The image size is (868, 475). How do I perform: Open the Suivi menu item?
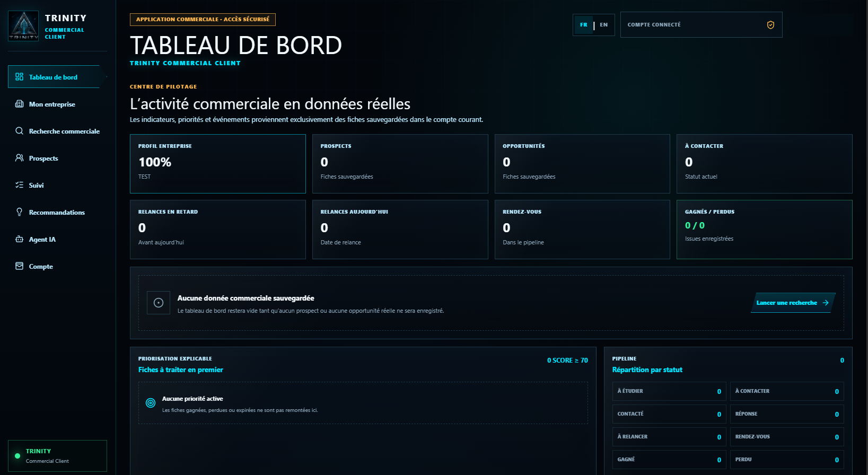[x=57, y=185]
